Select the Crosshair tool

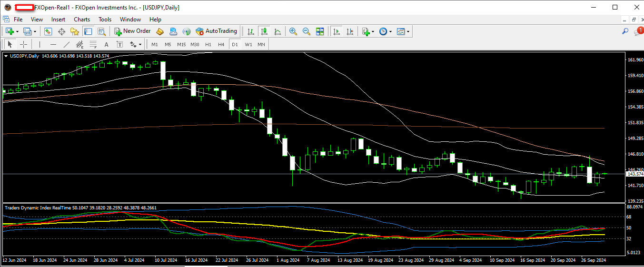click(x=23, y=44)
